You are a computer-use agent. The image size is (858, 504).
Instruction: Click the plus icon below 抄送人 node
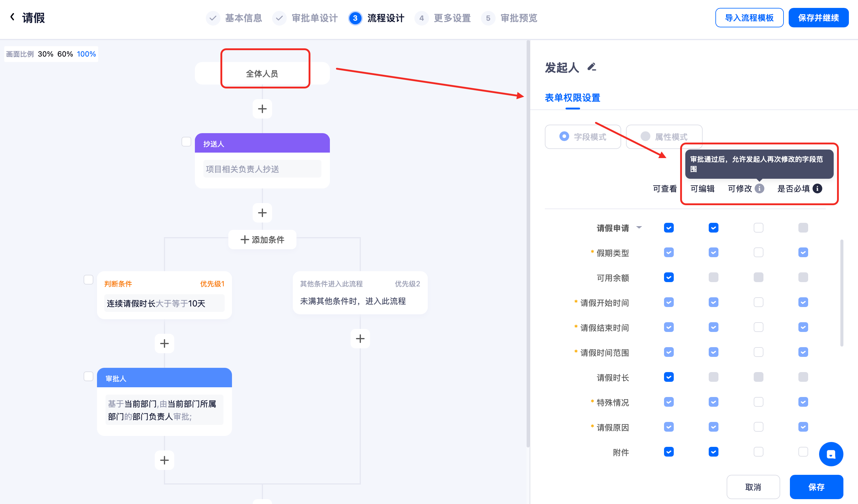[262, 213]
